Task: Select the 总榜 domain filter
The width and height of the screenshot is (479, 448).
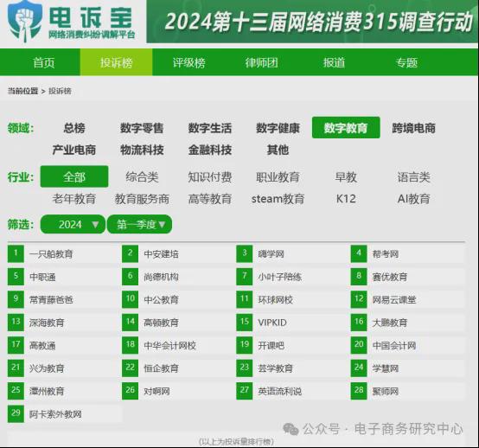Action: click(x=74, y=128)
